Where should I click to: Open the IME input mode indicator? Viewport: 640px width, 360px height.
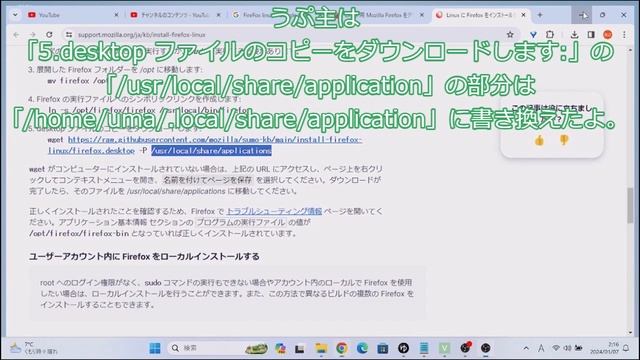pyautogui.click(x=541, y=348)
